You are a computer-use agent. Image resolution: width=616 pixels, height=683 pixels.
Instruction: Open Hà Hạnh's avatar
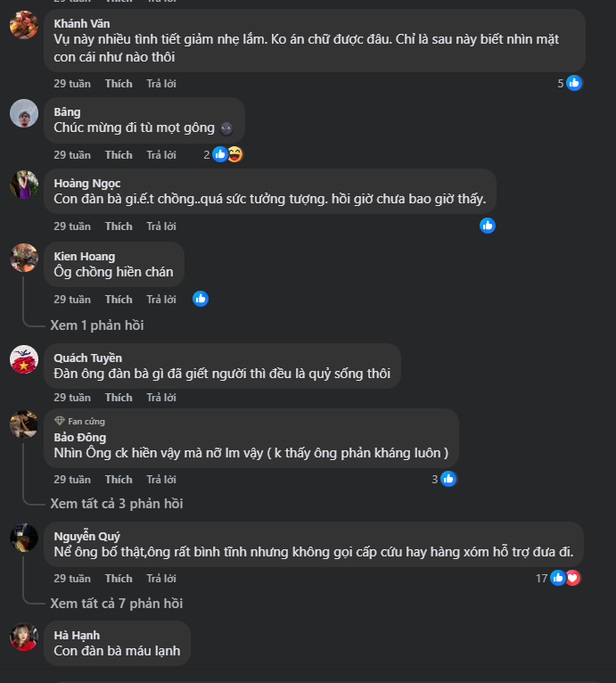pos(24,637)
